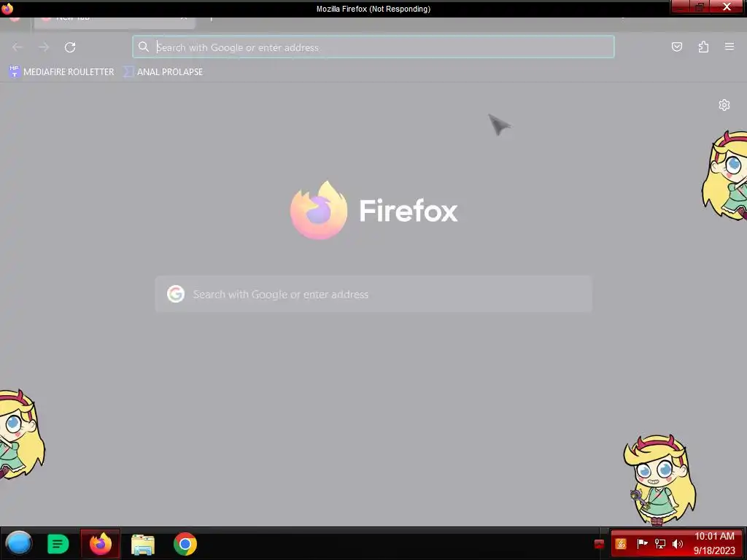Screen dimensions: 747x560
Task: Open File Explorer from the taskbar
Action: [x=143, y=544]
